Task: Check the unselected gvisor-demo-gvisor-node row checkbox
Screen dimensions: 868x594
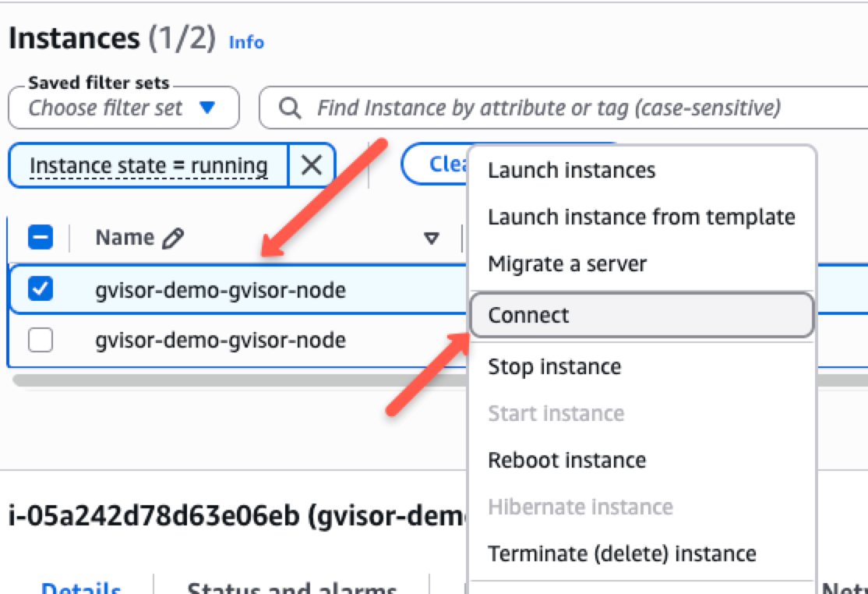Action: coord(41,340)
